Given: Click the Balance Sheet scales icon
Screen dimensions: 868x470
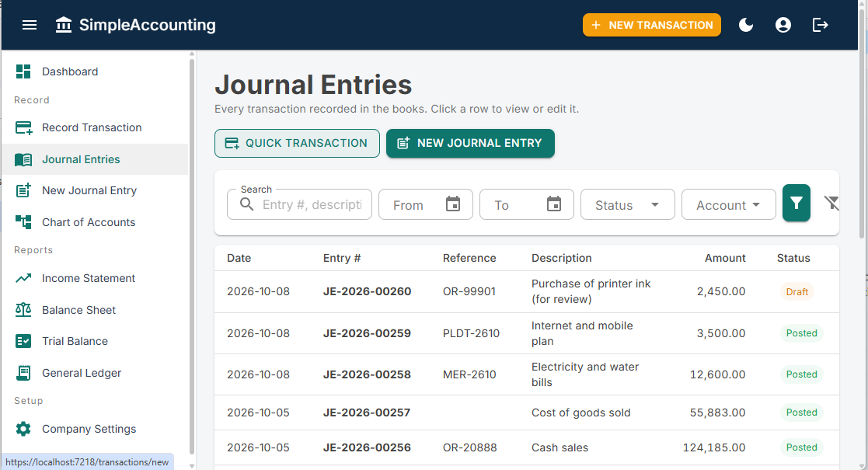Looking at the screenshot, I should (x=23, y=310).
